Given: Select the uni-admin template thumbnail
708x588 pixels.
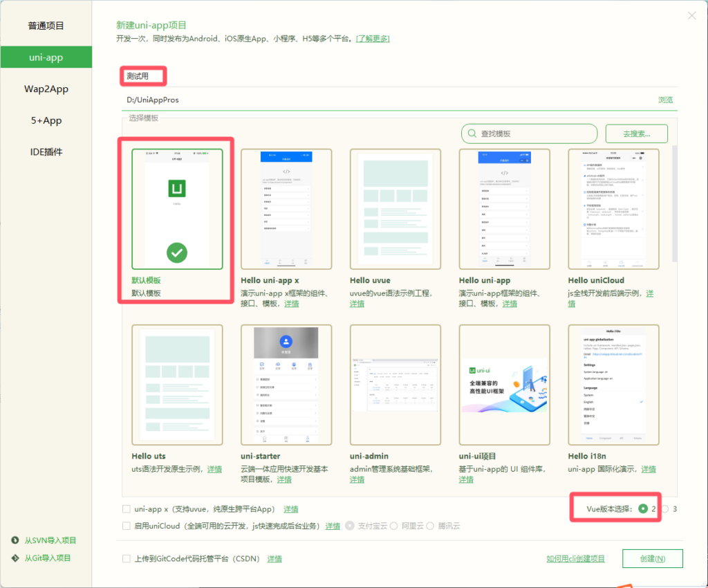Looking at the screenshot, I should tap(395, 385).
